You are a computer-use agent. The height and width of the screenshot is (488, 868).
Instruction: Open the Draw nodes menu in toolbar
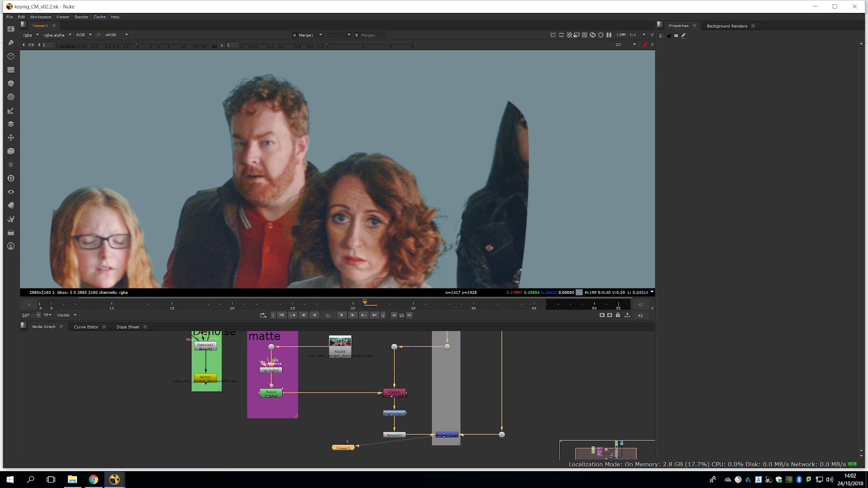click(10, 43)
